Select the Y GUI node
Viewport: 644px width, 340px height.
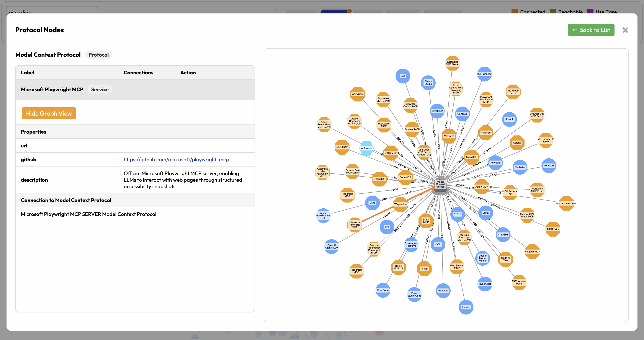[x=458, y=214]
